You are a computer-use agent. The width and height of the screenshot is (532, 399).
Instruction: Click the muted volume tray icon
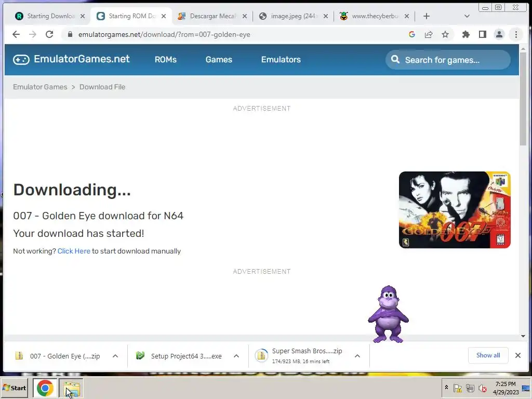tap(482, 388)
